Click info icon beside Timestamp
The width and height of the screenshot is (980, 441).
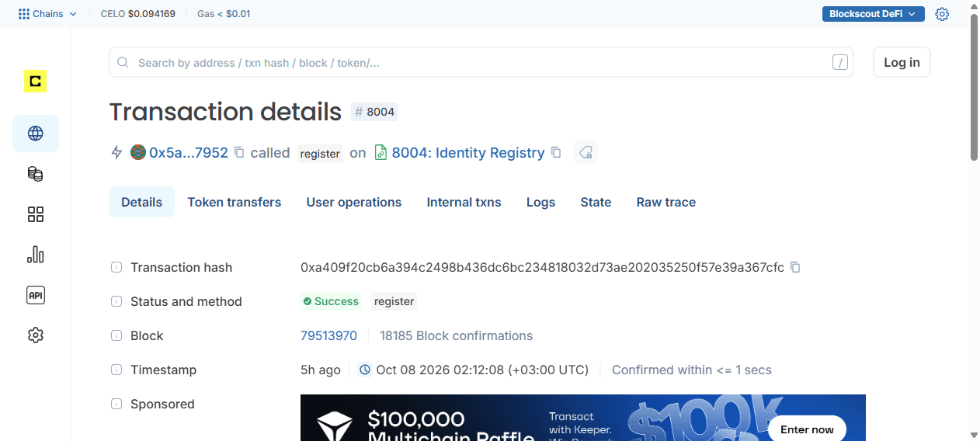tap(116, 370)
